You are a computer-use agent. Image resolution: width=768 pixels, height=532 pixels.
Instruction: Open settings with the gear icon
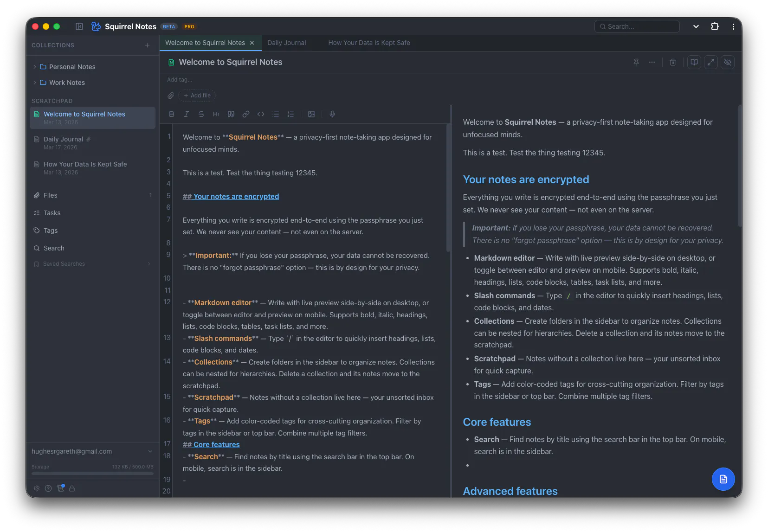(37, 488)
